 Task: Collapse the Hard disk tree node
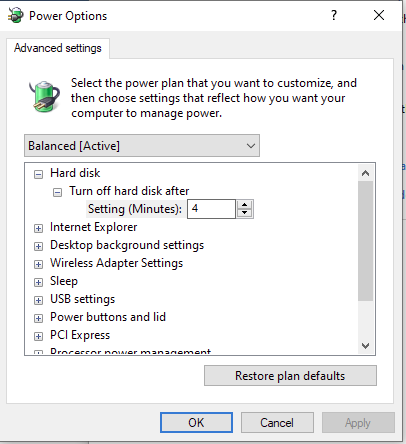click(x=38, y=174)
